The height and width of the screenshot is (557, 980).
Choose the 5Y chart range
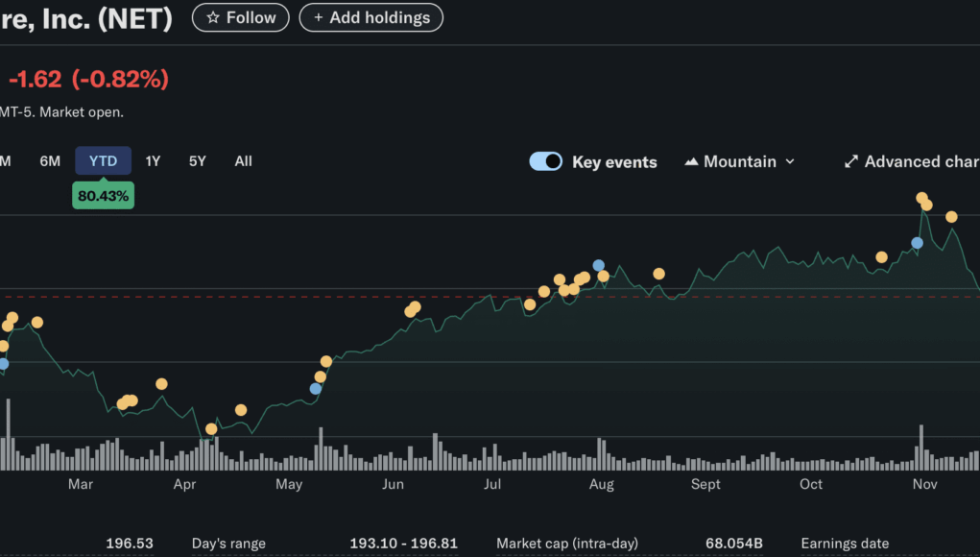coord(197,161)
